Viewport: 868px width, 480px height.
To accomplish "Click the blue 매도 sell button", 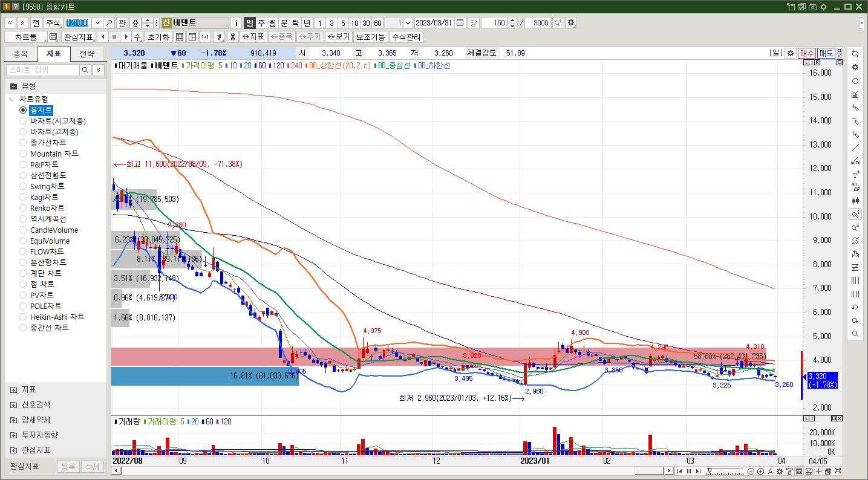I will [x=826, y=53].
